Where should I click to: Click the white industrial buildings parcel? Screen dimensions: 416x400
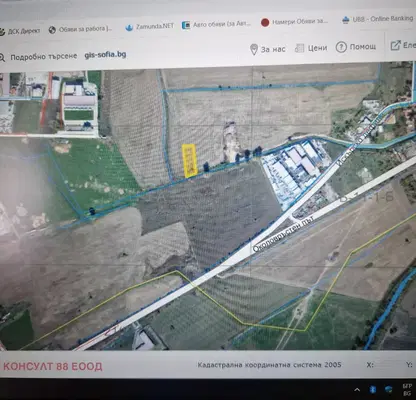[x=292, y=169]
